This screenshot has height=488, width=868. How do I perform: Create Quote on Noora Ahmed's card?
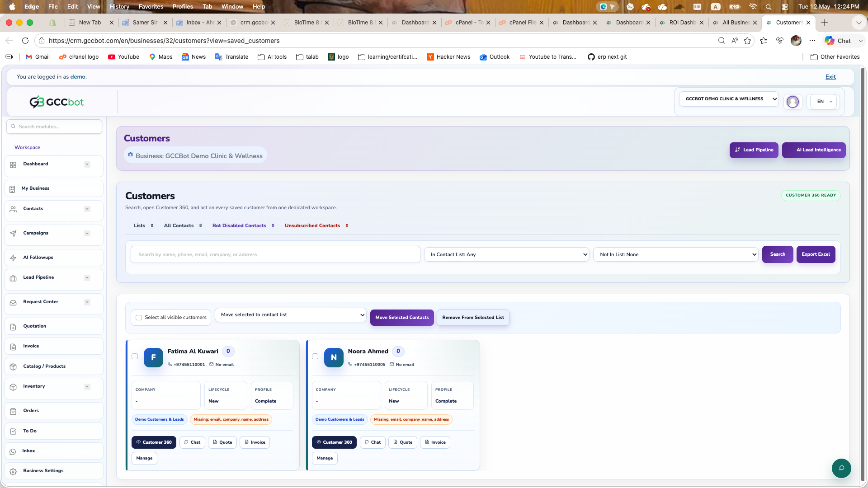click(402, 442)
